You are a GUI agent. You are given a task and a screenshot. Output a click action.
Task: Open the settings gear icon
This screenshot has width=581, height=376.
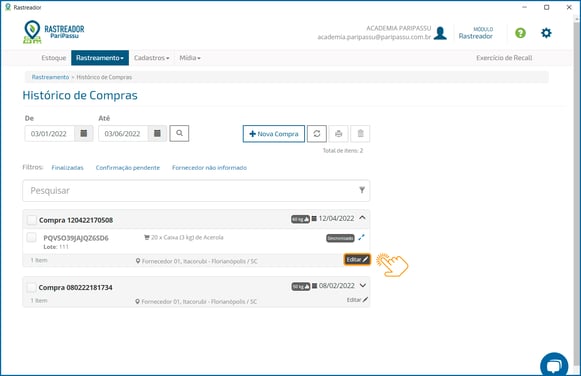point(546,33)
